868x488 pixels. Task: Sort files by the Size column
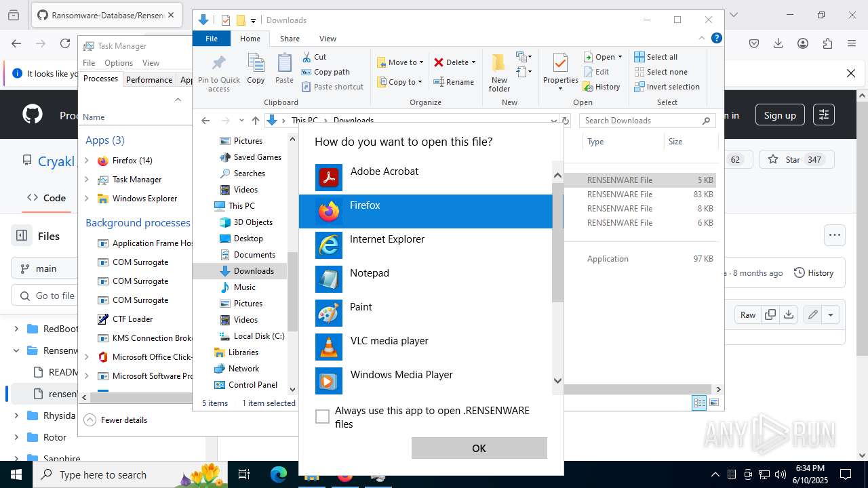tap(690, 142)
